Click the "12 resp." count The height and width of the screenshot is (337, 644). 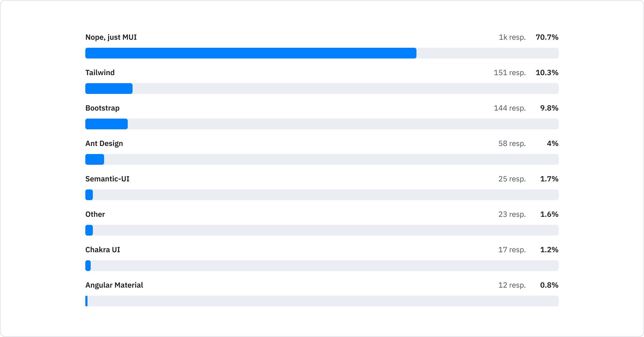[x=512, y=285]
